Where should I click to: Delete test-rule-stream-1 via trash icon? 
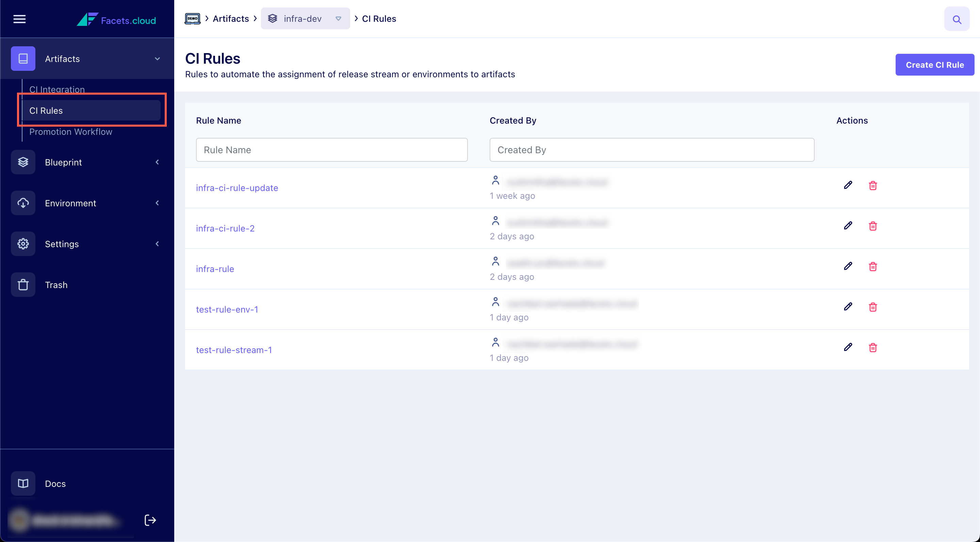(x=873, y=348)
